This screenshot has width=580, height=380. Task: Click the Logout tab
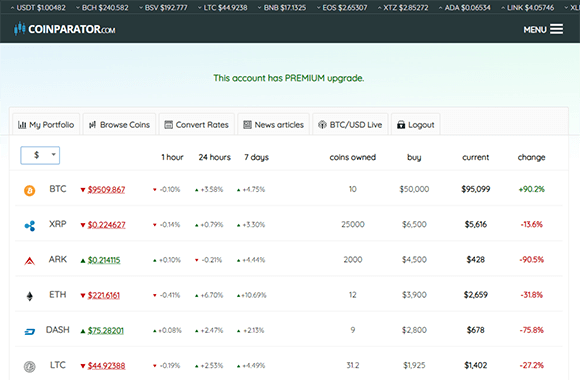[415, 125]
